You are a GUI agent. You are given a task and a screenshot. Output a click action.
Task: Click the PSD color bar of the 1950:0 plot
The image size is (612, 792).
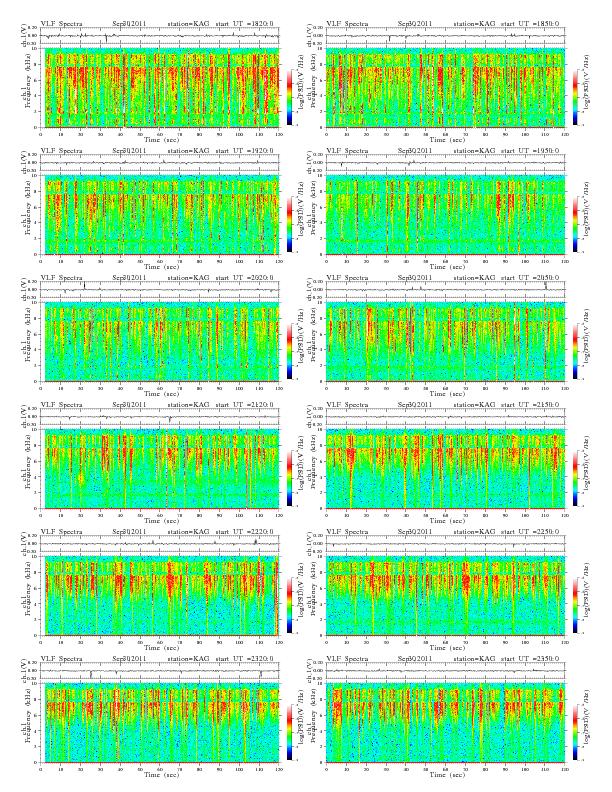(576, 224)
